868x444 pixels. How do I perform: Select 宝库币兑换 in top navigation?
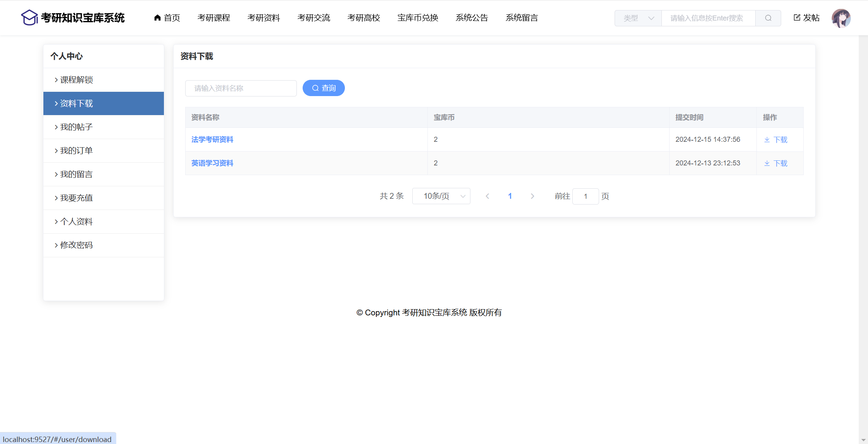418,17
